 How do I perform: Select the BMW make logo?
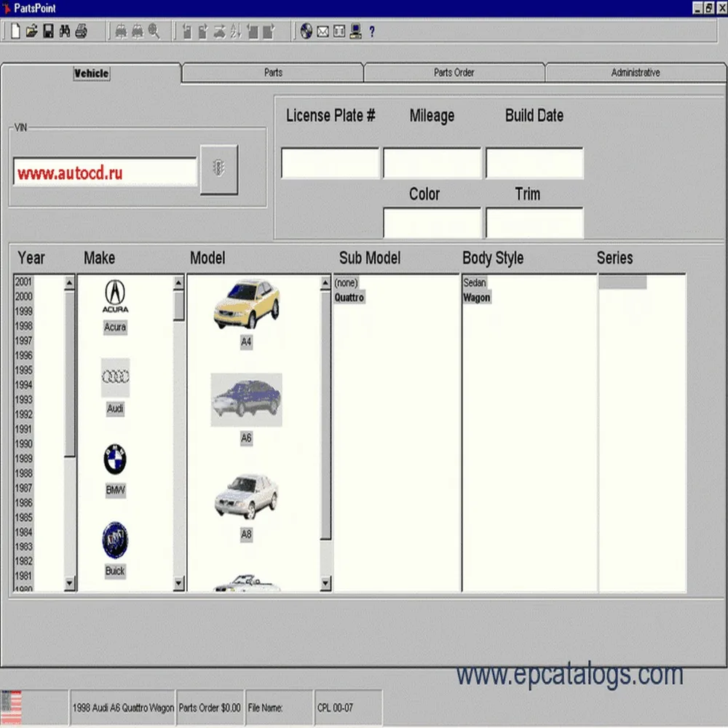115,459
